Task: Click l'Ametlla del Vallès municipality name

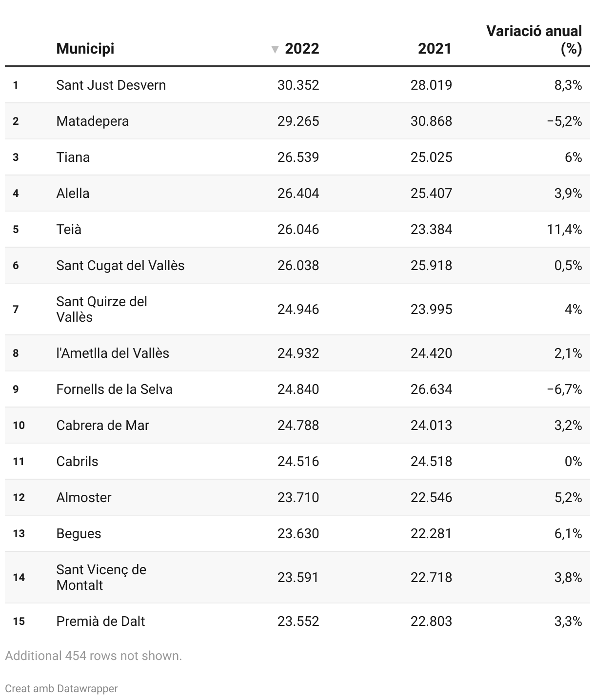Action: 113,353
